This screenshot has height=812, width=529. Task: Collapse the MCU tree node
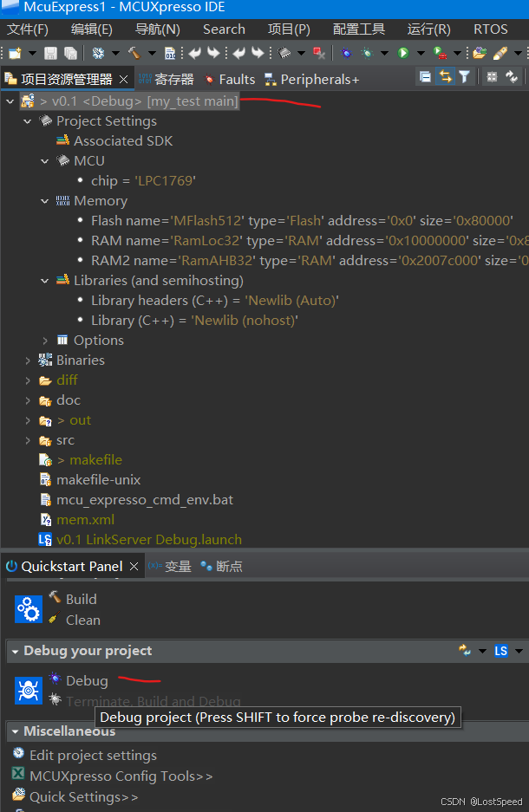[45, 161]
